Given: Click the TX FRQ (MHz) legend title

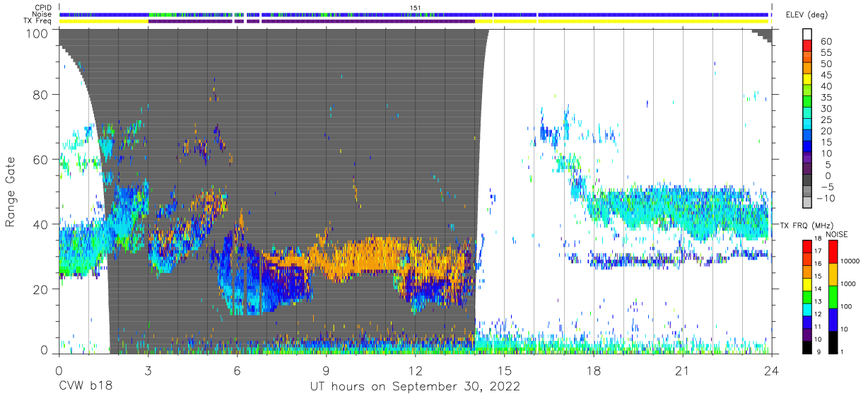Looking at the screenshot, I should [x=805, y=225].
